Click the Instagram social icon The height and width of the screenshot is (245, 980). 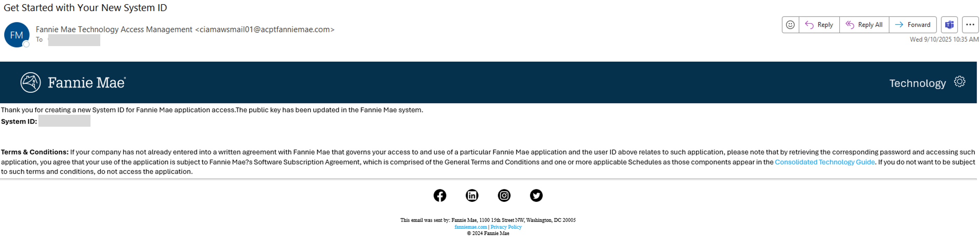[x=504, y=196]
